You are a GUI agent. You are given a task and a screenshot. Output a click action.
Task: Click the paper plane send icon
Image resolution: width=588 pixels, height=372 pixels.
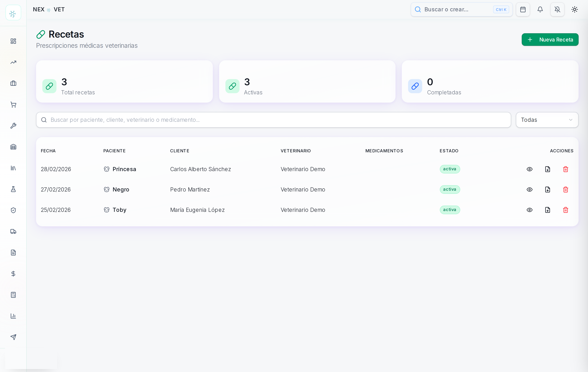click(13, 337)
